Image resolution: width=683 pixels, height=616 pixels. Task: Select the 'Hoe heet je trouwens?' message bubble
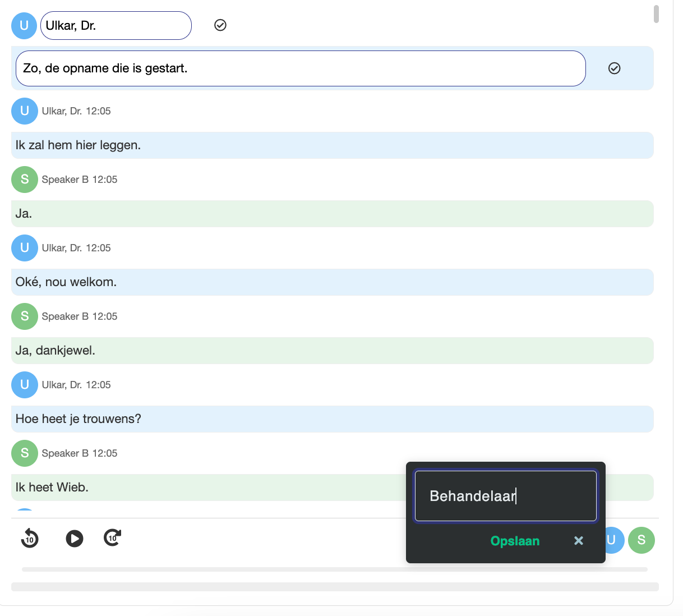[x=333, y=419]
